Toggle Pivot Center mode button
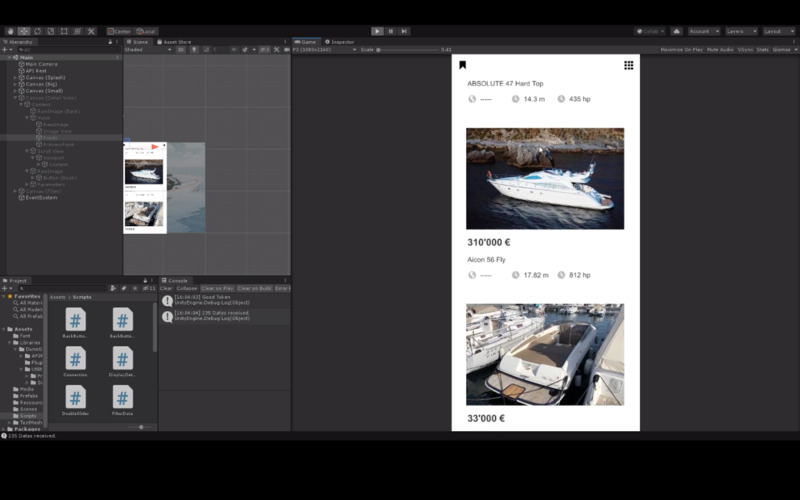The image size is (800, 500). coord(119,31)
